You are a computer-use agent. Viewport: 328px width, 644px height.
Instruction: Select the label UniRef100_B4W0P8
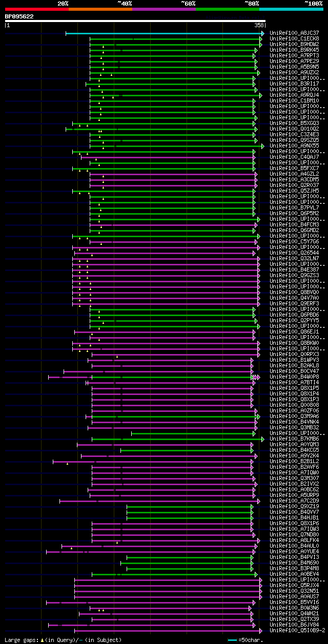click(x=294, y=377)
